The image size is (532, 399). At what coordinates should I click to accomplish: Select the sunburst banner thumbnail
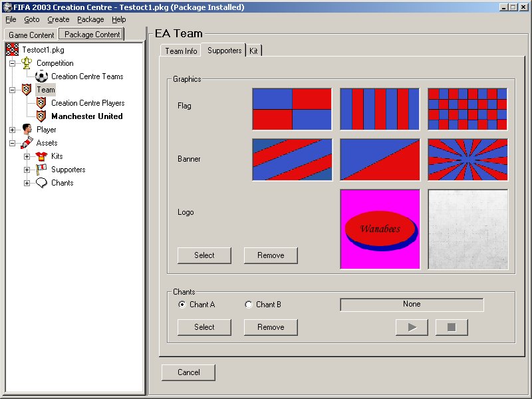click(468, 160)
